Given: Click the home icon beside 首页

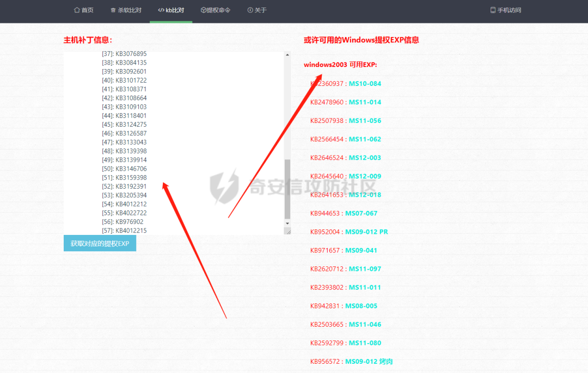Looking at the screenshot, I should (x=77, y=10).
